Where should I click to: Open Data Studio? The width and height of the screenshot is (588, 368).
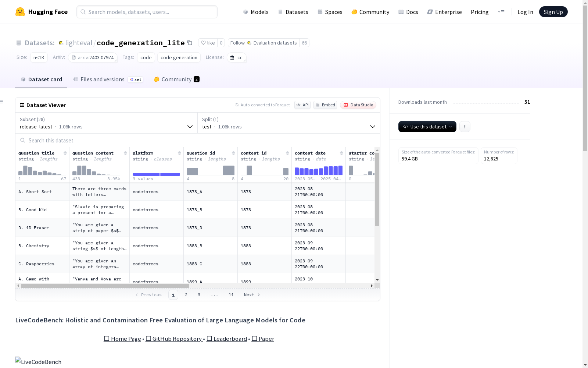(358, 105)
